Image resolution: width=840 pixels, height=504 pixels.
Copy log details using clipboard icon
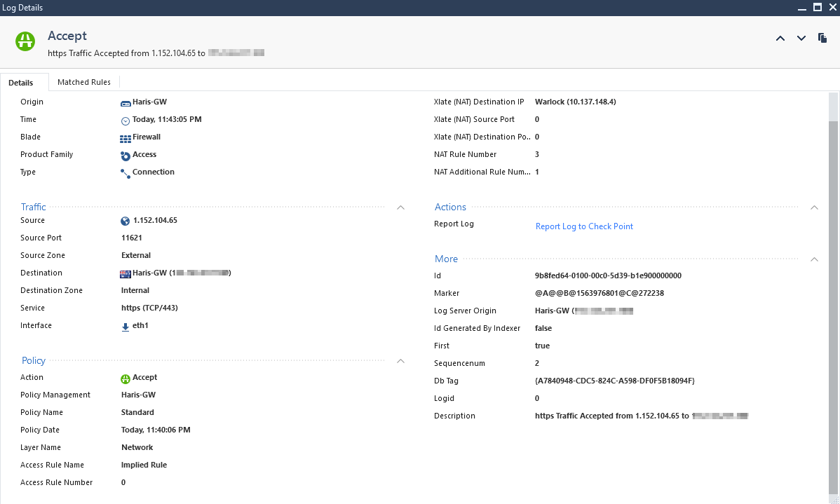click(x=822, y=39)
